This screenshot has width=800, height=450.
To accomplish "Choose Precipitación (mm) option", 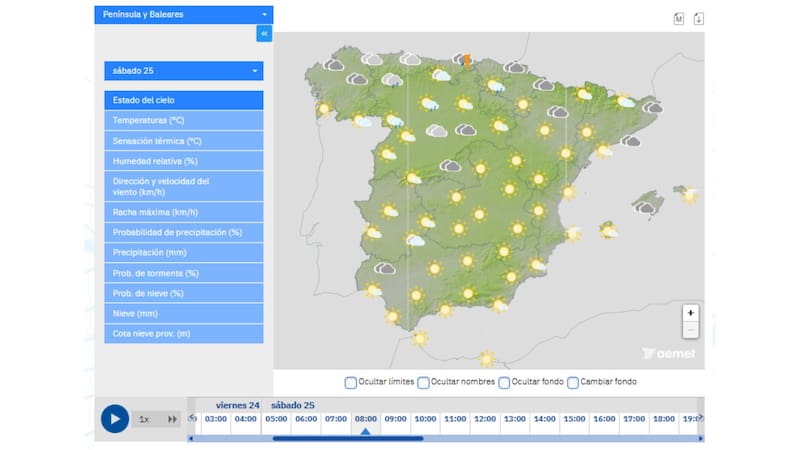I will 184,253.
